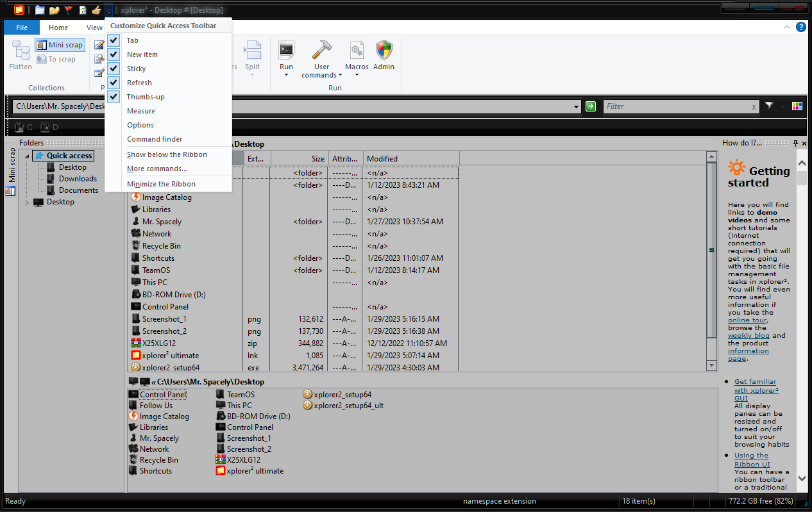Switch to the Home ribbon tab
This screenshot has width=812, height=512.
[58, 28]
